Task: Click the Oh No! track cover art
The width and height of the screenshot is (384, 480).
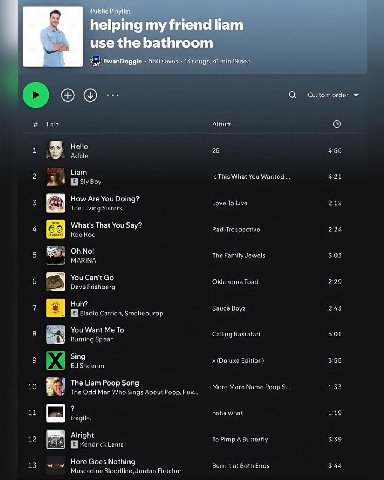Action: (56, 255)
